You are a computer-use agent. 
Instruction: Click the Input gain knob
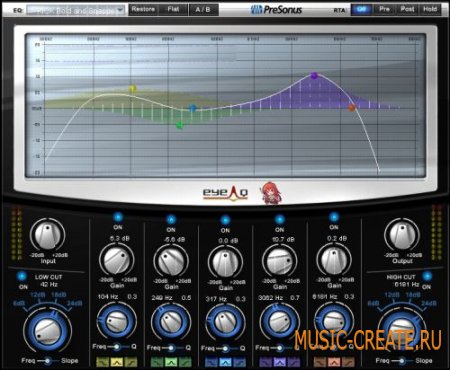coord(48,235)
